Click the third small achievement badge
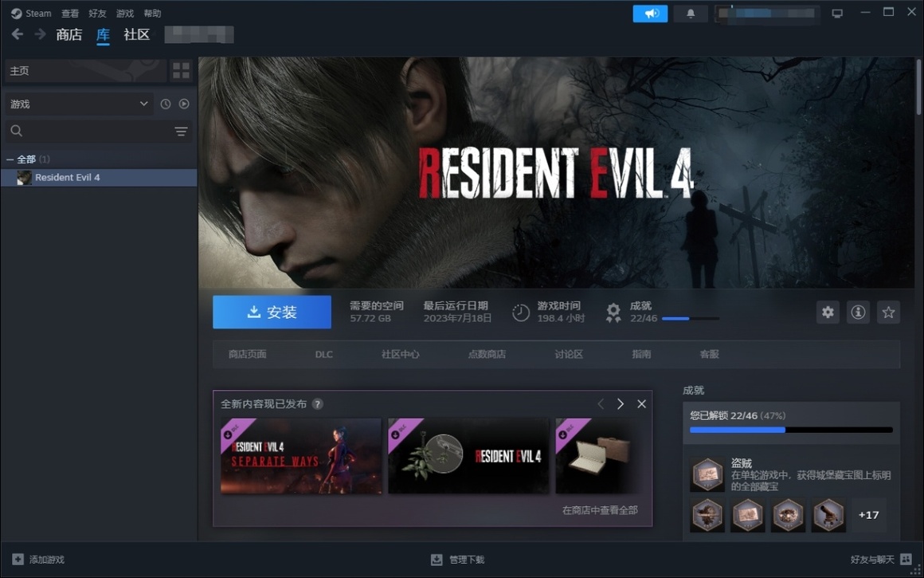Screen dimensions: 924x578 [788, 515]
